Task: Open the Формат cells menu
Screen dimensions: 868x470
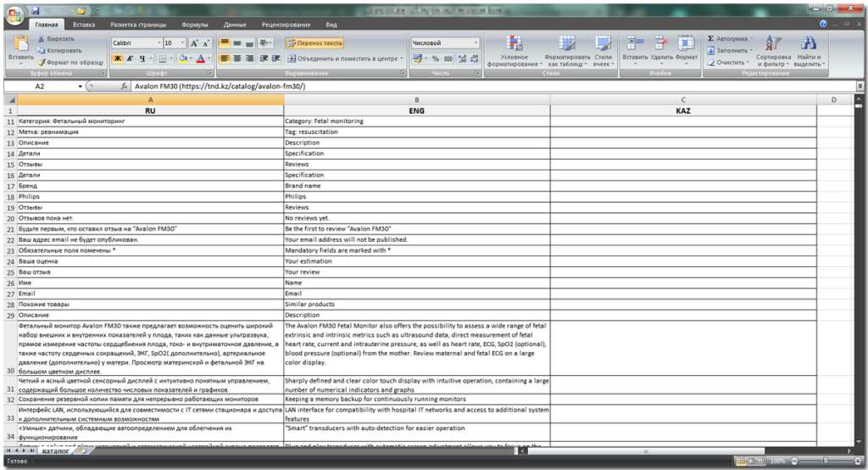Action: [687, 48]
